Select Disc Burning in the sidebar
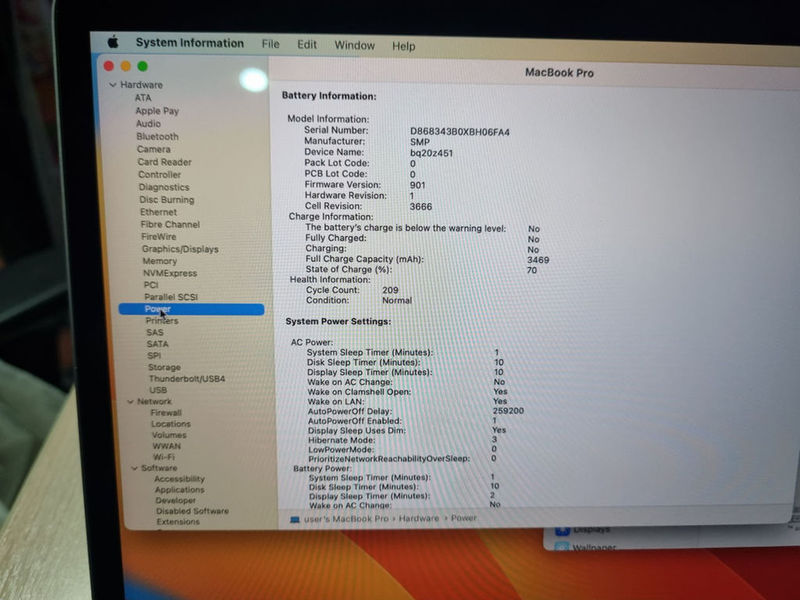Screen dimensions: 800x600 166,199
